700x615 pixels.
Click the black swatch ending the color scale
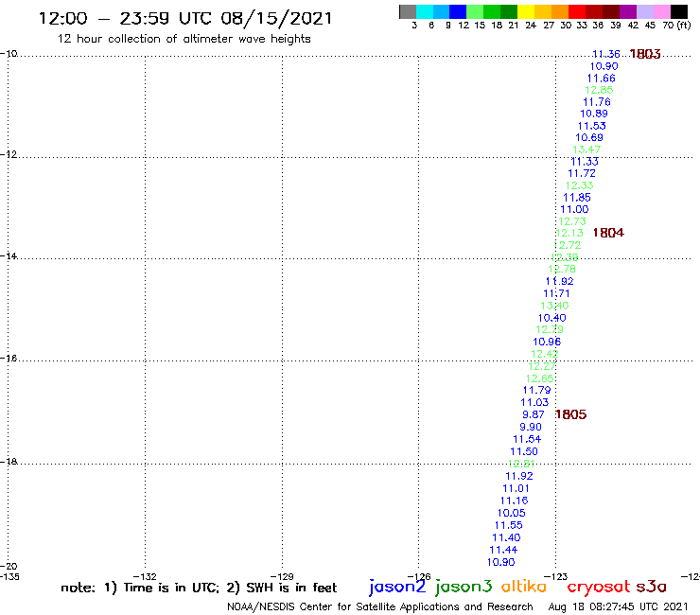(679, 11)
